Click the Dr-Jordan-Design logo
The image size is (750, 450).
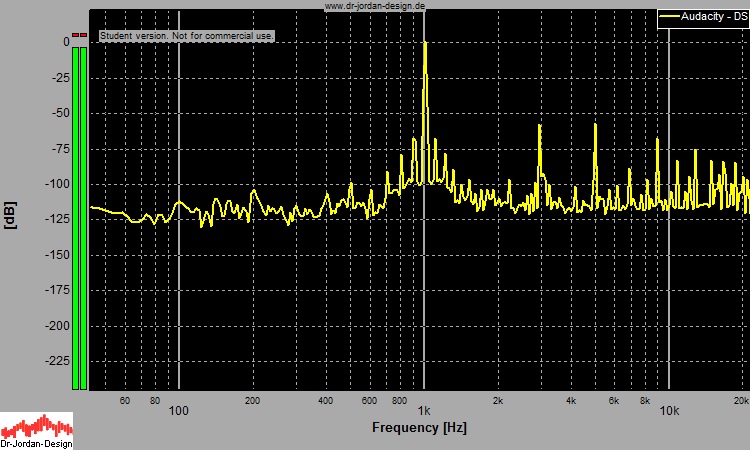click(x=36, y=431)
